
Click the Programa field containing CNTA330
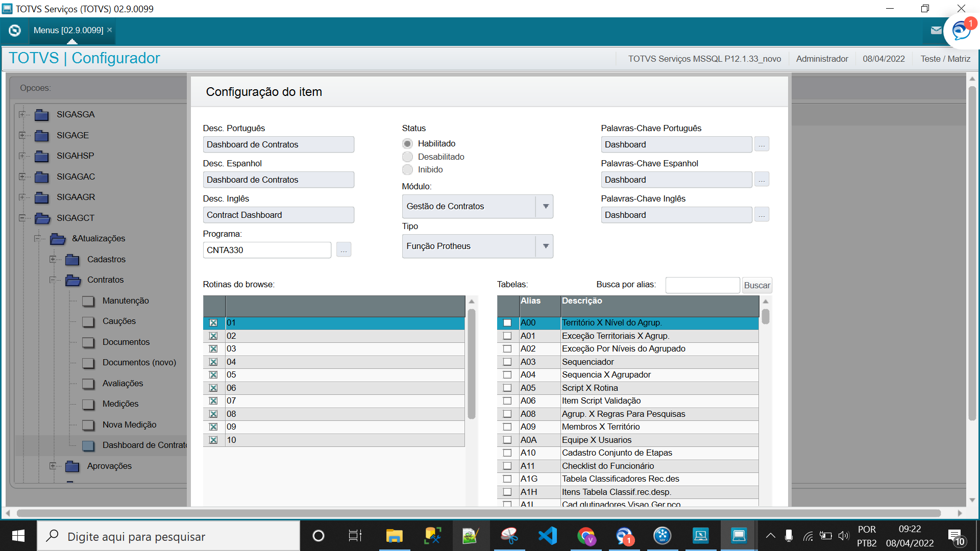(267, 250)
